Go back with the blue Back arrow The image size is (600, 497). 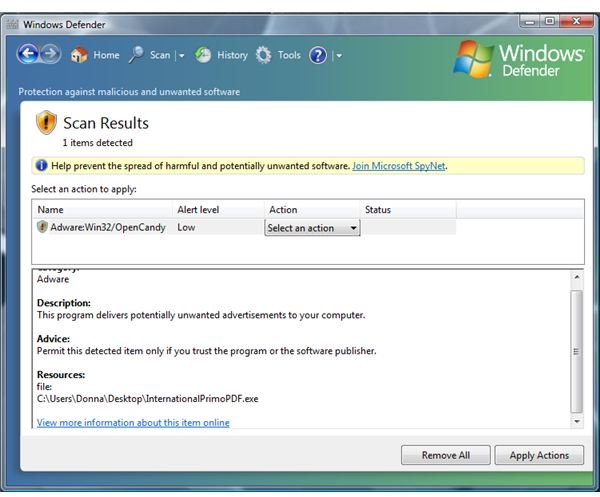click(28, 54)
